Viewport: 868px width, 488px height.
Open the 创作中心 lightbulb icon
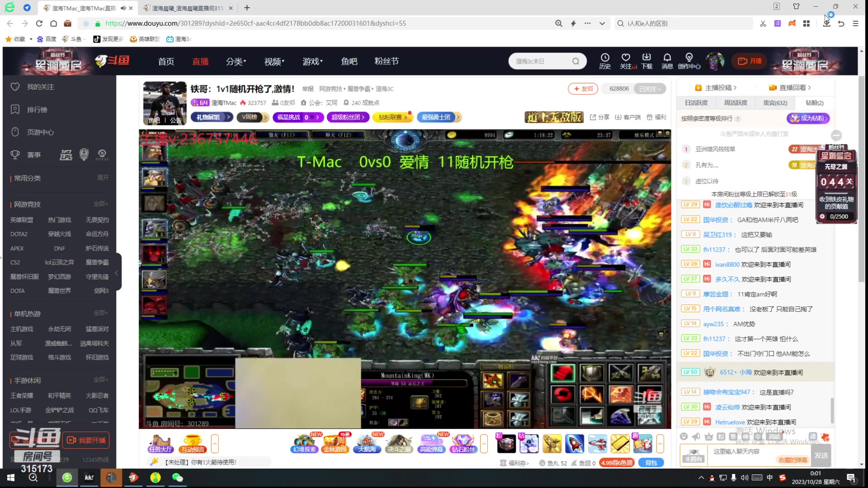(689, 61)
